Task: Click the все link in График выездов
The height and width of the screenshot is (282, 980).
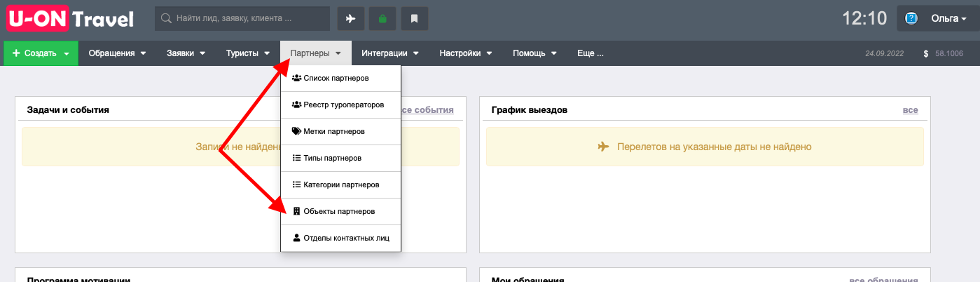Action: [910, 110]
